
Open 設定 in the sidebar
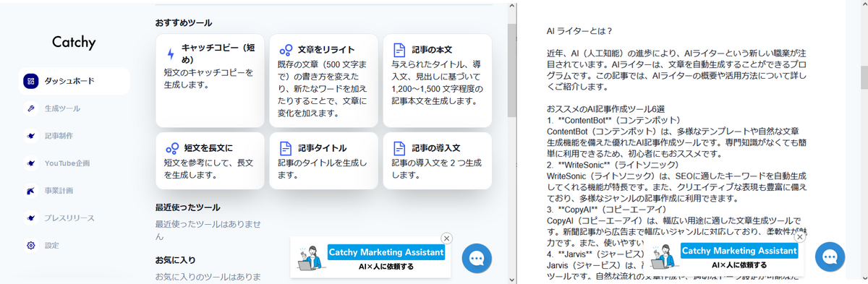pyautogui.click(x=51, y=246)
